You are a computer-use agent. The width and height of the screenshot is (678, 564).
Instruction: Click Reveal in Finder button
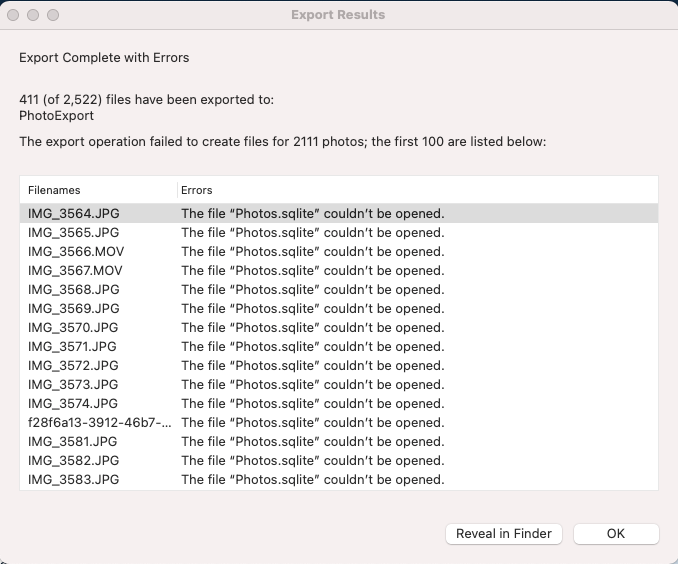coord(504,534)
